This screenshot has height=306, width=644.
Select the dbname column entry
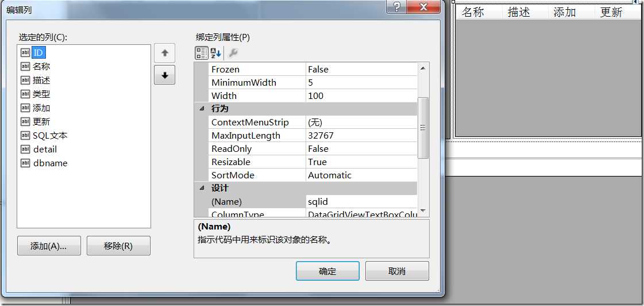click(50, 163)
